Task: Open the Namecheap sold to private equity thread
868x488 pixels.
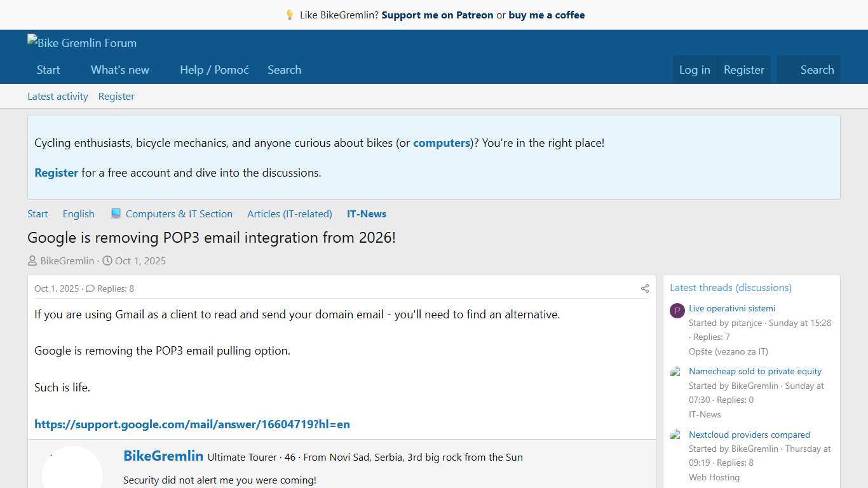Action: [755, 371]
